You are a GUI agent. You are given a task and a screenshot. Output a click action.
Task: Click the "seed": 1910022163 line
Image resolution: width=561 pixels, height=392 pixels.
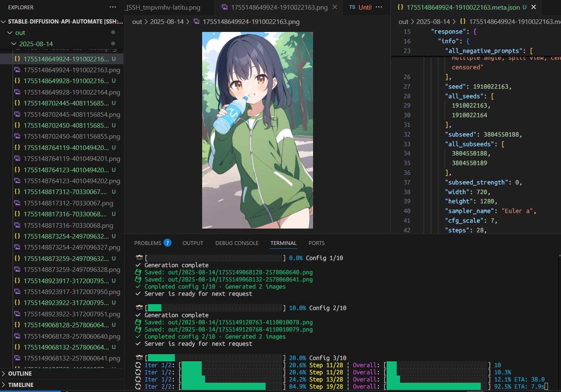coord(478,87)
